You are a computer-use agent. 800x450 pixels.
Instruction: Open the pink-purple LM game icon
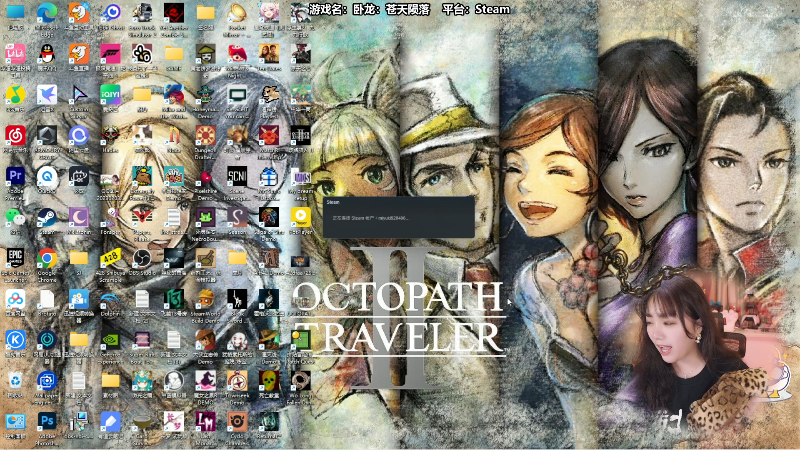coord(205,421)
